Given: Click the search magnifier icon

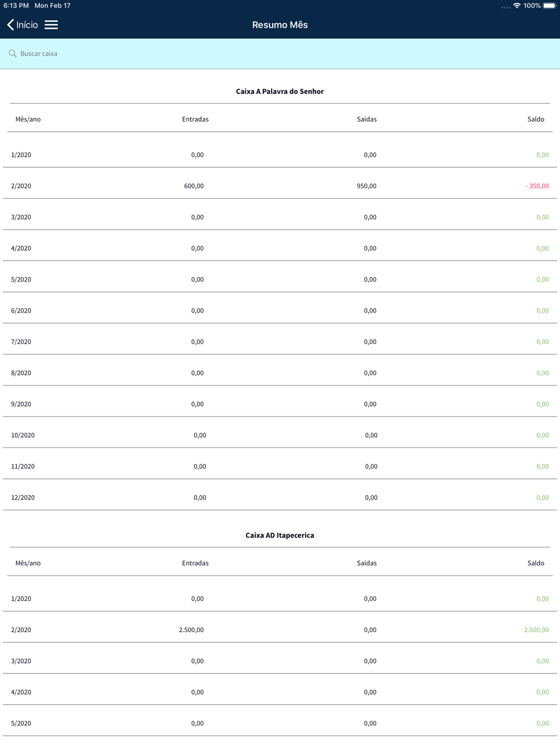Looking at the screenshot, I should click(12, 54).
